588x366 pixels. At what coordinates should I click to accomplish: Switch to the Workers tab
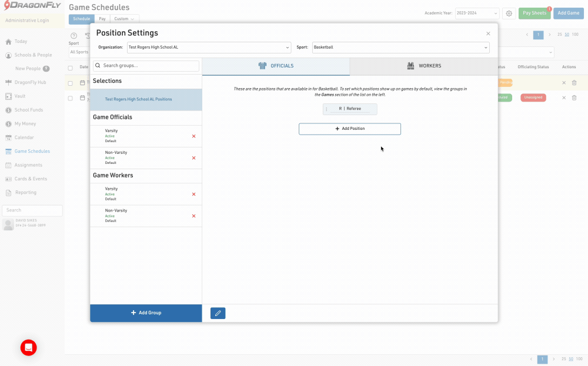(423, 66)
